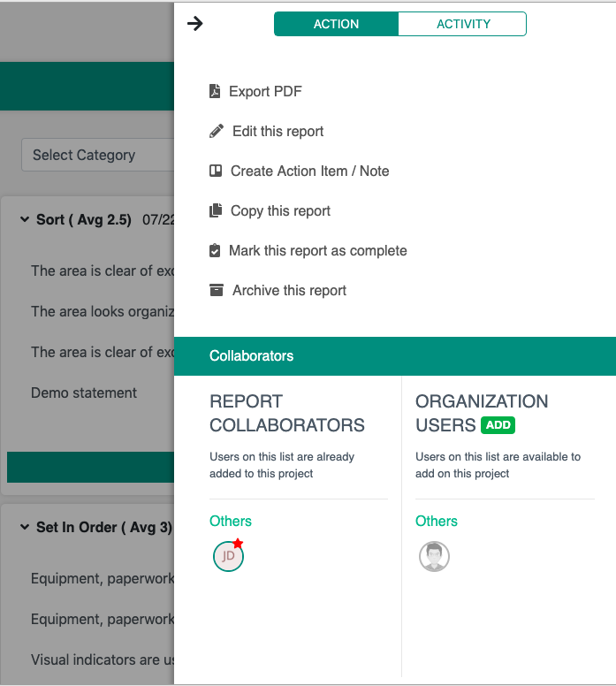
Task: Click the clipboard check complete icon
Action: (x=214, y=250)
